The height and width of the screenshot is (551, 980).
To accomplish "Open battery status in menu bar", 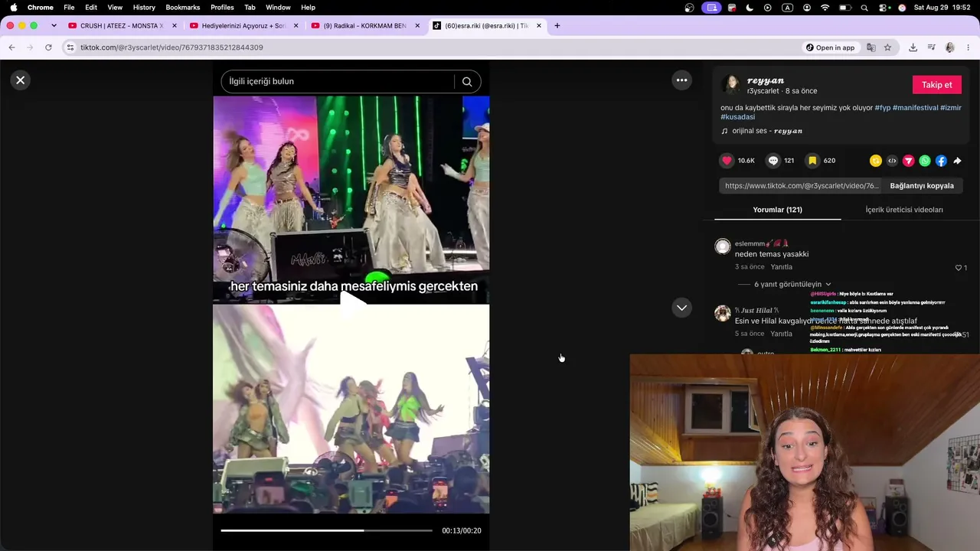I will click(x=845, y=8).
